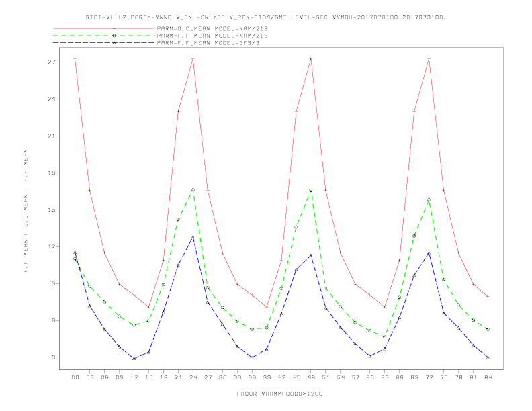Click x-axis tick label 69

click(x=414, y=377)
